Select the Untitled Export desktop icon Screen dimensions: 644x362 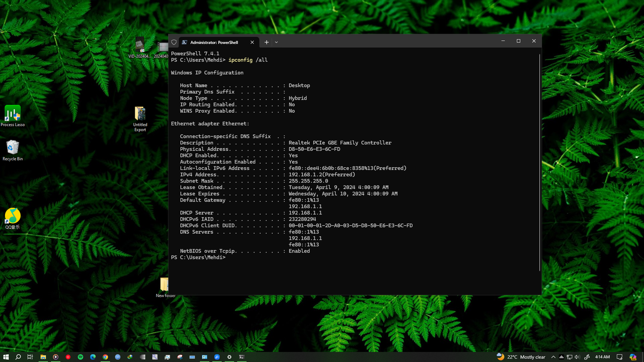140,119
